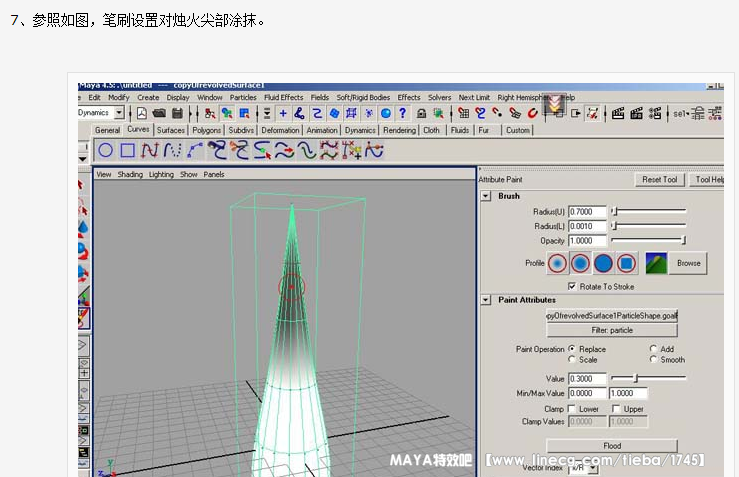Screen dimensions: 739x477
Task: Collapse the Paint Attributes section
Action: (486, 299)
